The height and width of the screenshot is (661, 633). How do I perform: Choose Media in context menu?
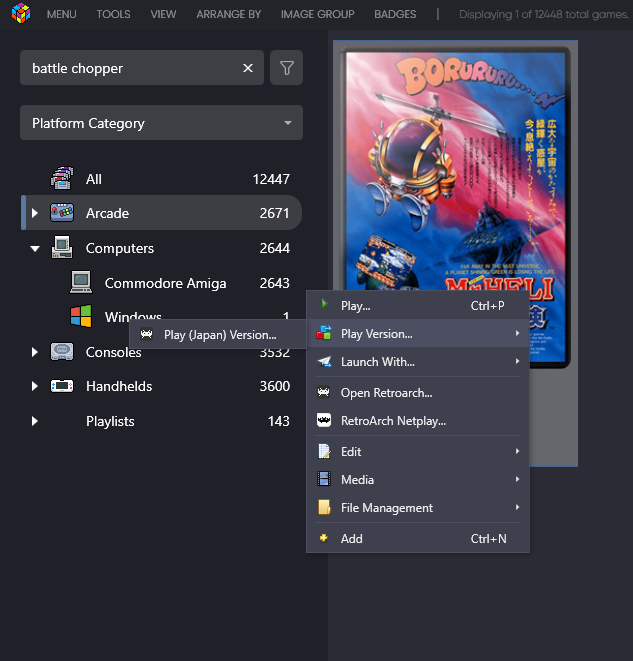[x=418, y=479]
